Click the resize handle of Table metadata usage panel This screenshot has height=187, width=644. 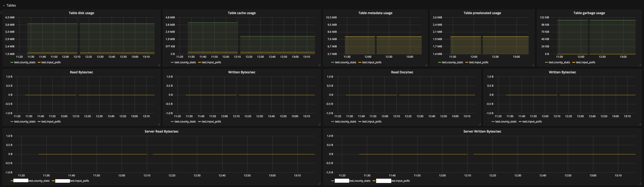pos(426,65)
